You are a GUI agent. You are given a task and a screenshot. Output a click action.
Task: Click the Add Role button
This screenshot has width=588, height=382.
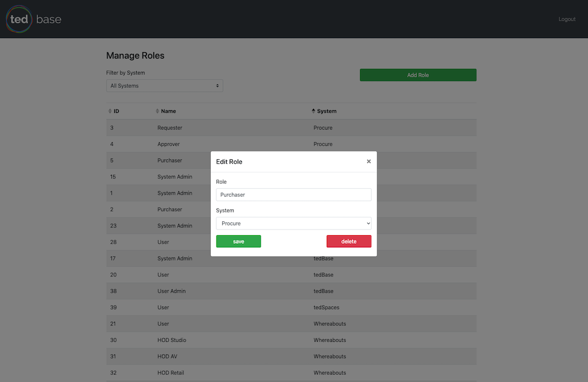(417, 75)
